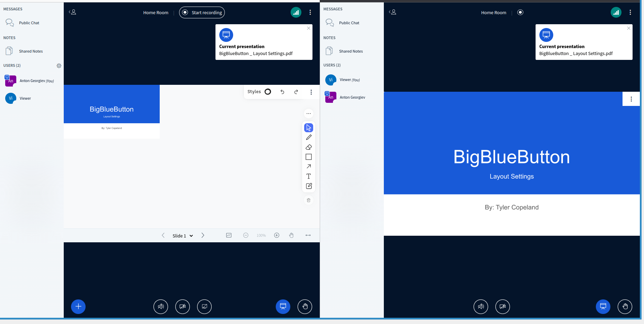
Task: Select the Rectangle shape tool
Action: click(x=308, y=157)
